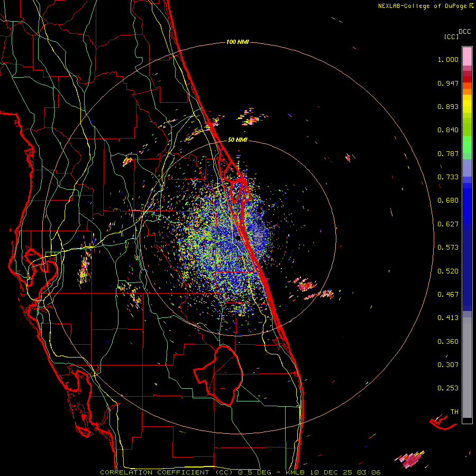Click the gray segment of the color bar
The image size is (476, 476).
[467, 368]
